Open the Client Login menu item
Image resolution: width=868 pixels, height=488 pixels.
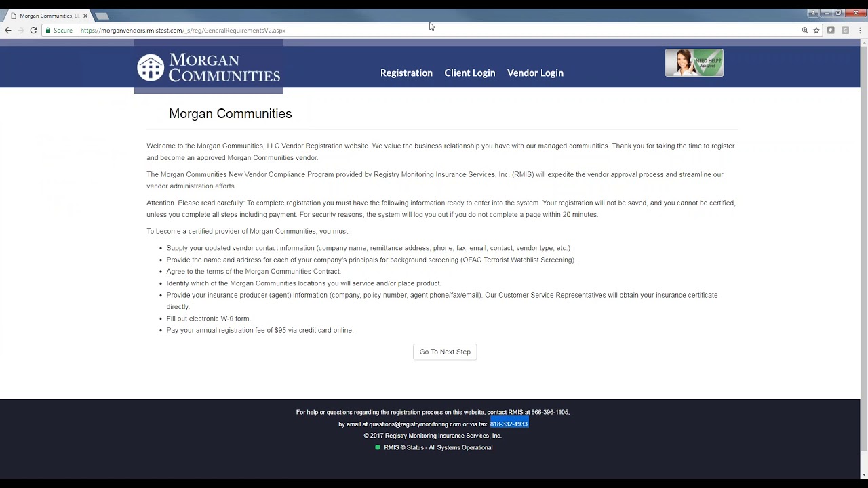point(470,73)
